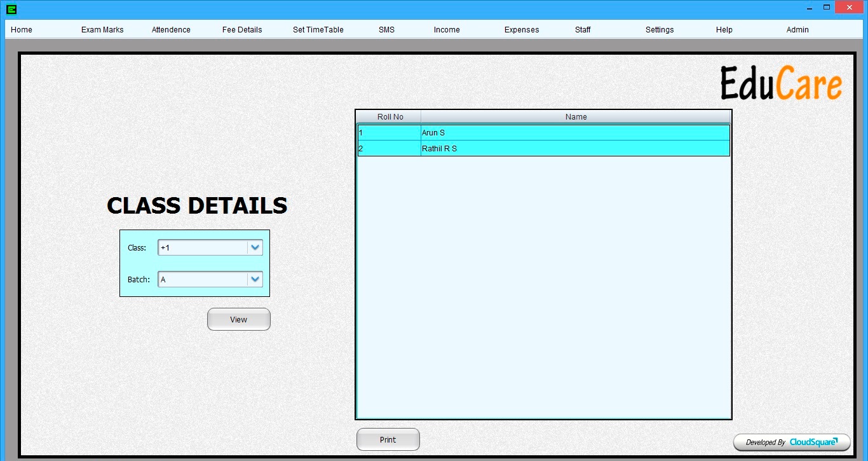Click the green app icon in title bar
The height and width of the screenshot is (461, 868).
coord(11,9)
